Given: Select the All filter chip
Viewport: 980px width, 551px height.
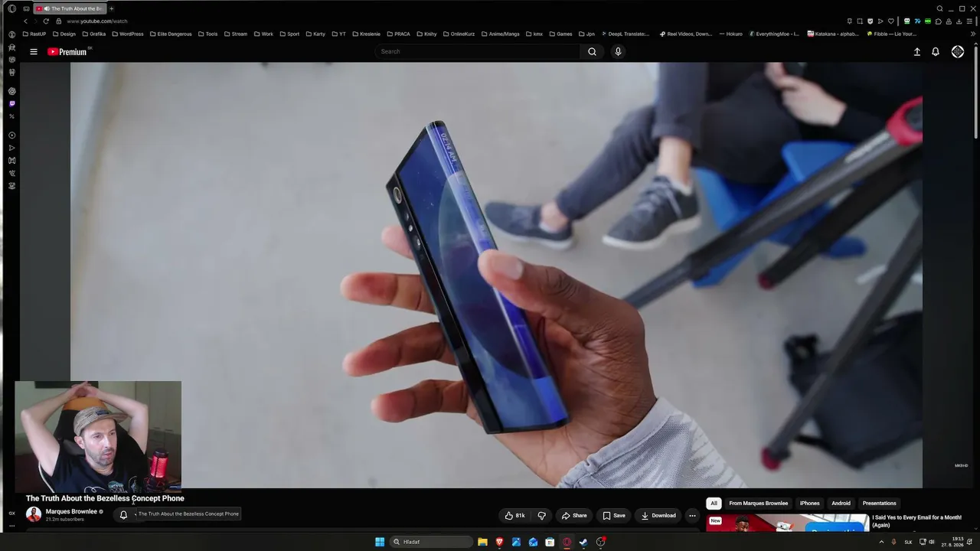Looking at the screenshot, I should (x=714, y=504).
